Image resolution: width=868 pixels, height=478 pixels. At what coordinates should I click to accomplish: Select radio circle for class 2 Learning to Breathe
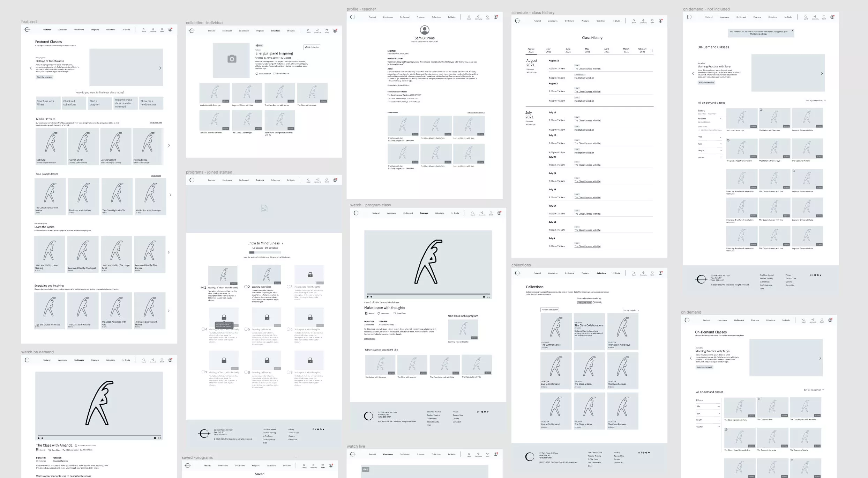click(x=246, y=287)
